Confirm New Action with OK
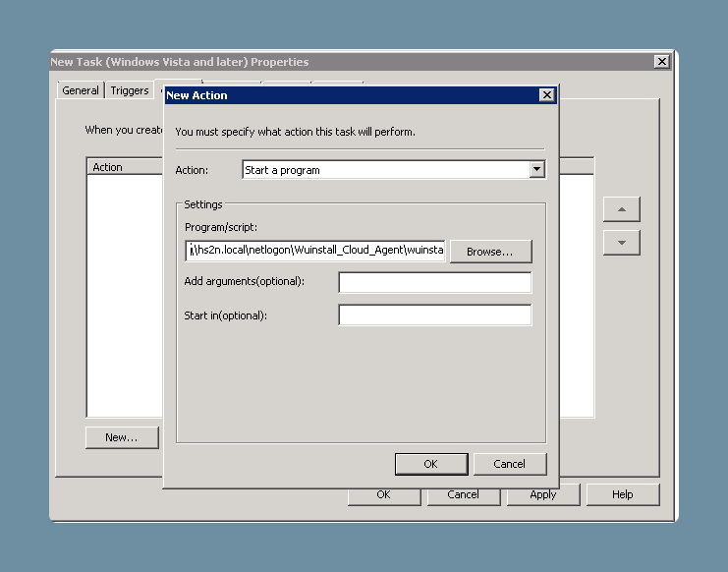The height and width of the screenshot is (572, 728). [431, 464]
